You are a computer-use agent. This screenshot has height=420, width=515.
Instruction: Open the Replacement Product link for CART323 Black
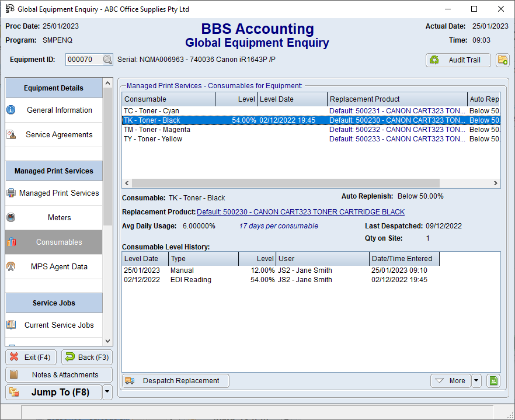click(300, 212)
